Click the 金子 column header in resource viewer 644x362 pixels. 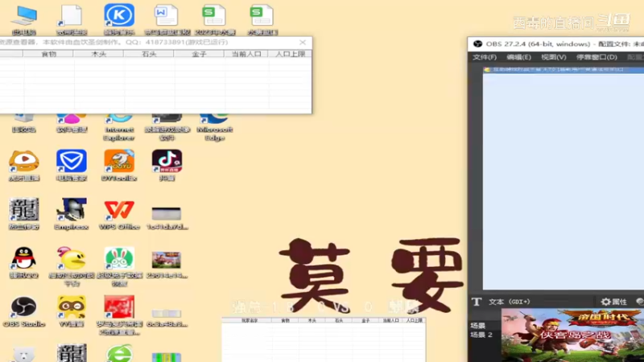coord(199,54)
